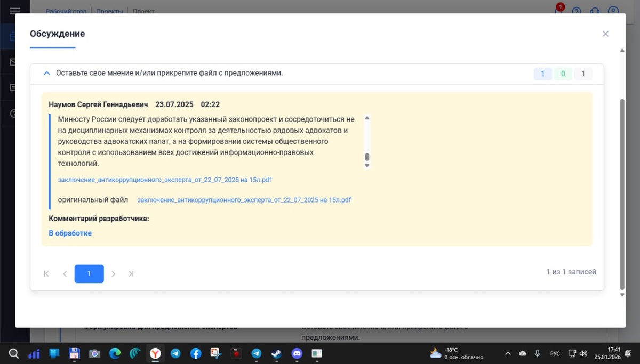The image size is (640, 364).
Task: Click the Рабочий стол breadcrumb in background page
Action: click(x=66, y=11)
